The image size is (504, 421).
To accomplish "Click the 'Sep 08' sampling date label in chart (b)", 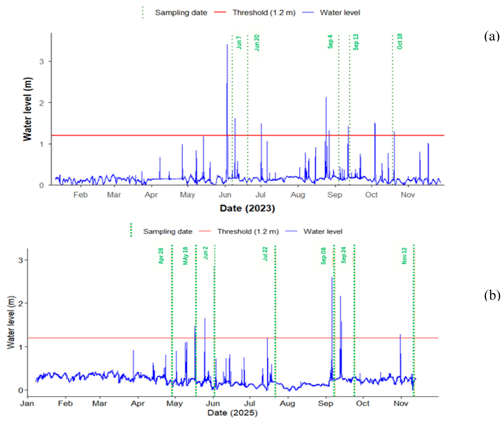I will [x=324, y=256].
